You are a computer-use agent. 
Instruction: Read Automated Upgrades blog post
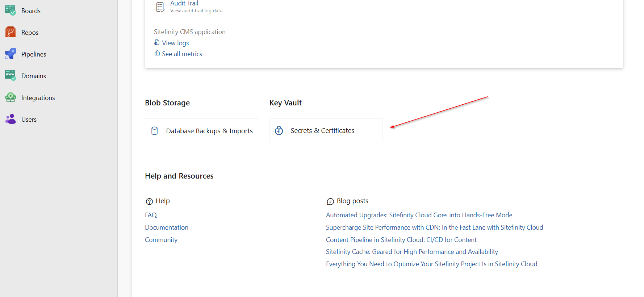pos(419,215)
